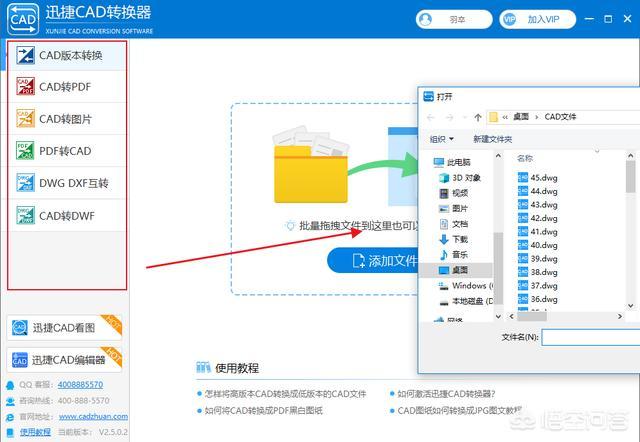Click the 迅捷CAD编辑器 icon

(x=20, y=360)
